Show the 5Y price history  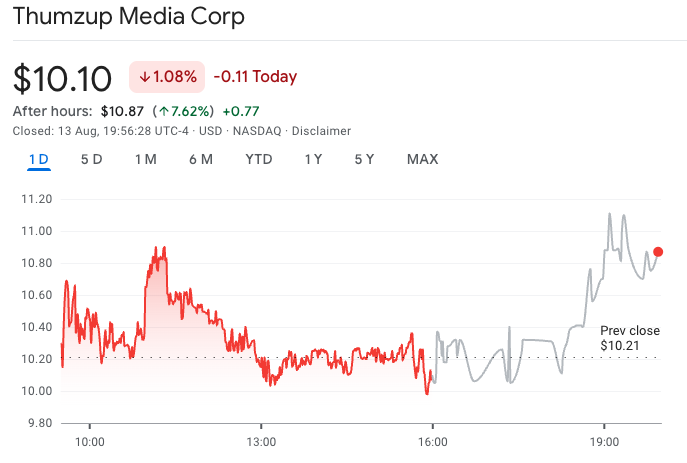click(364, 159)
